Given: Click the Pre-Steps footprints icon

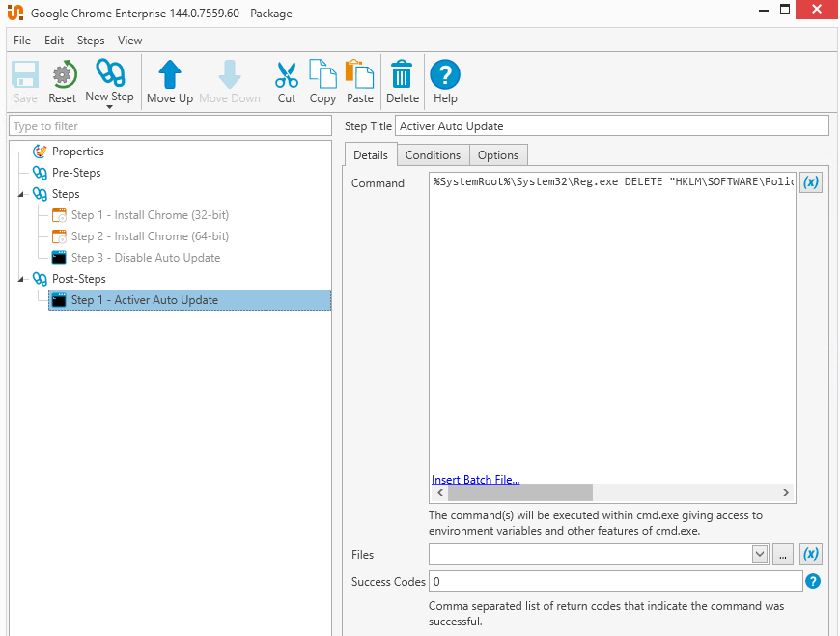Looking at the screenshot, I should point(40,173).
